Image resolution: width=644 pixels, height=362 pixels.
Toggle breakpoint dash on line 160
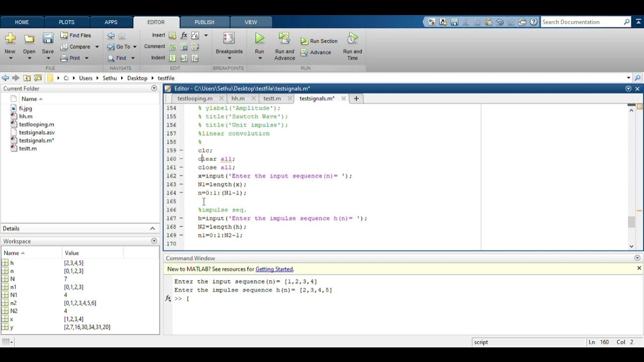tap(181, 159)
